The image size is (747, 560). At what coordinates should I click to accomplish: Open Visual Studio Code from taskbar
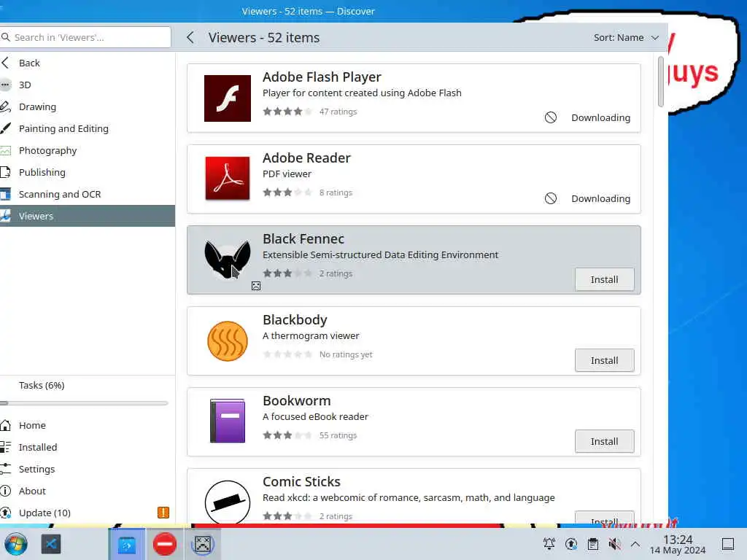click(51, 544)
